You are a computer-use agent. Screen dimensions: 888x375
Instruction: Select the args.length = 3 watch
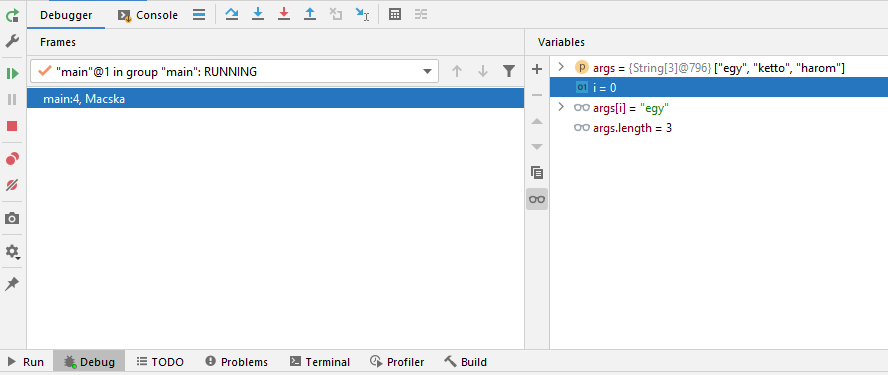point(719,128)
